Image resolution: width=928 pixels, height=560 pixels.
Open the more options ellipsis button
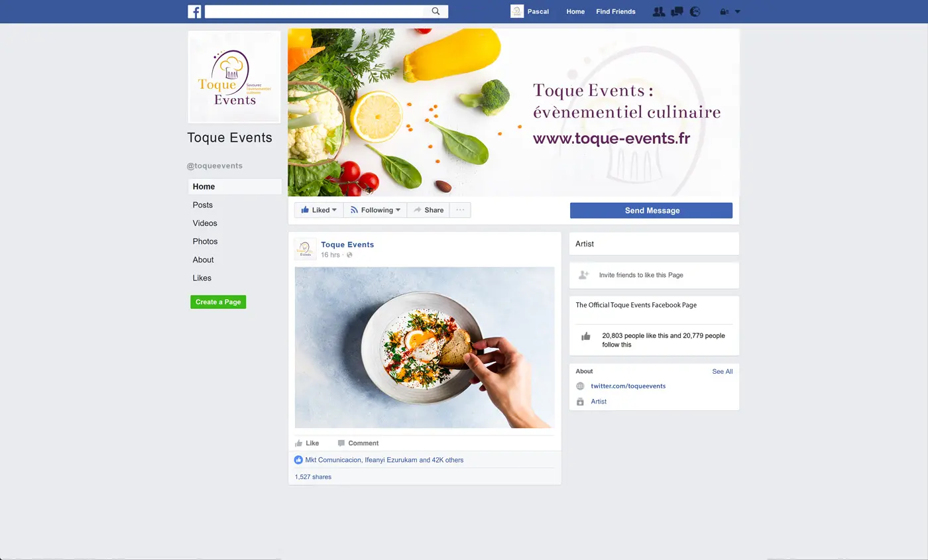pyautogui.click(x=460, y=210)
